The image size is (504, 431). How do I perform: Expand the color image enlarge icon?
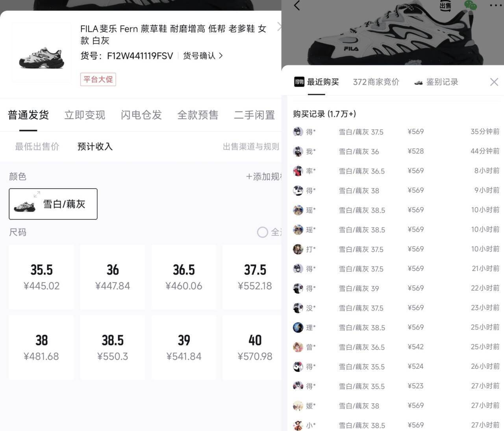(x=37, y=194)
